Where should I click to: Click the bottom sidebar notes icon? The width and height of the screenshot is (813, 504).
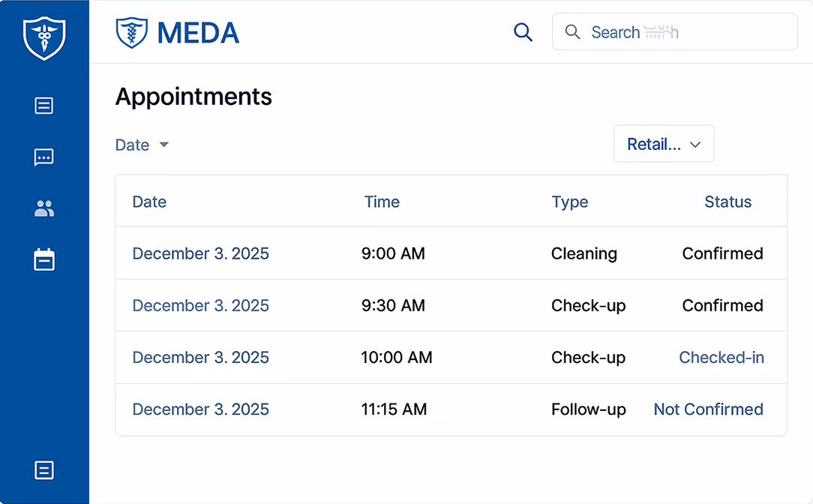click(44, 470)
